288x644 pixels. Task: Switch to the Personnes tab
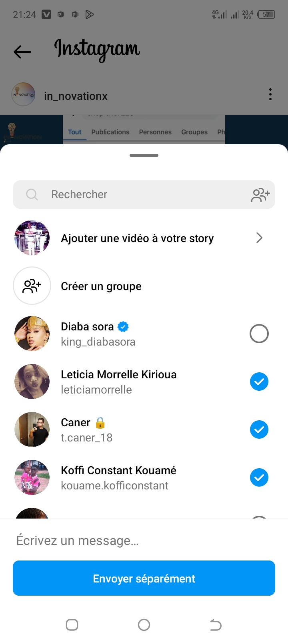[155, 132]
